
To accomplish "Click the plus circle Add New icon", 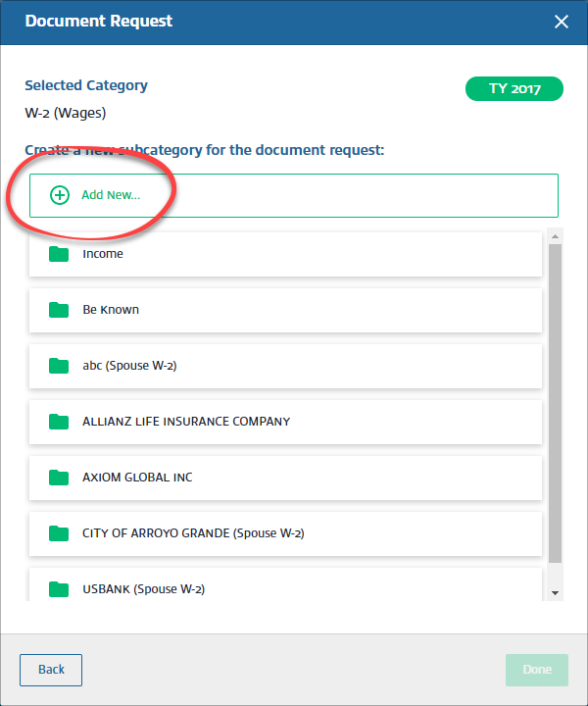I will [60, 195].
